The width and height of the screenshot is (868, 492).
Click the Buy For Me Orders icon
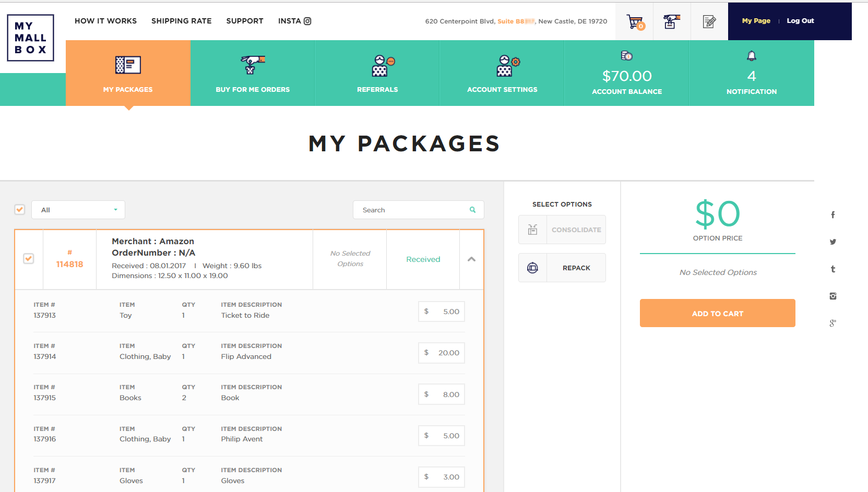[253, 65]
